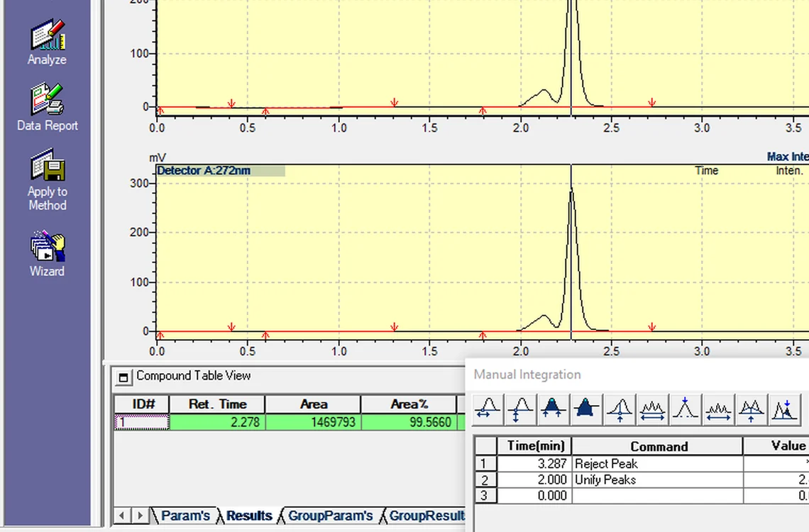Open the GroupResult tab
The height and width of the screenshot is (532, 809).
tap(426, 516)
